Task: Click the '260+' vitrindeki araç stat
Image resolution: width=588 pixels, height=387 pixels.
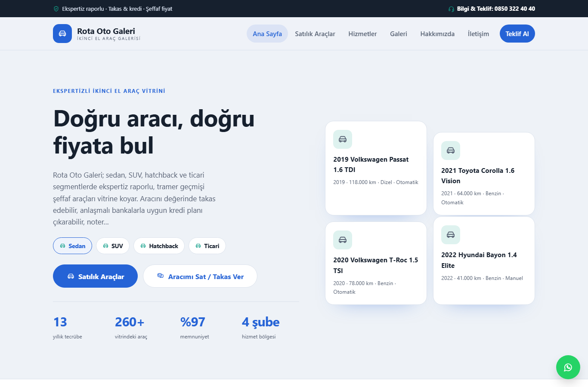Action: pyautogui.click(x=131, y=328)
